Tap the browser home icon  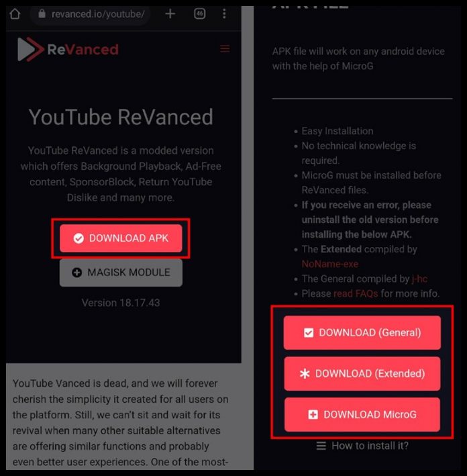click(15, 13)
